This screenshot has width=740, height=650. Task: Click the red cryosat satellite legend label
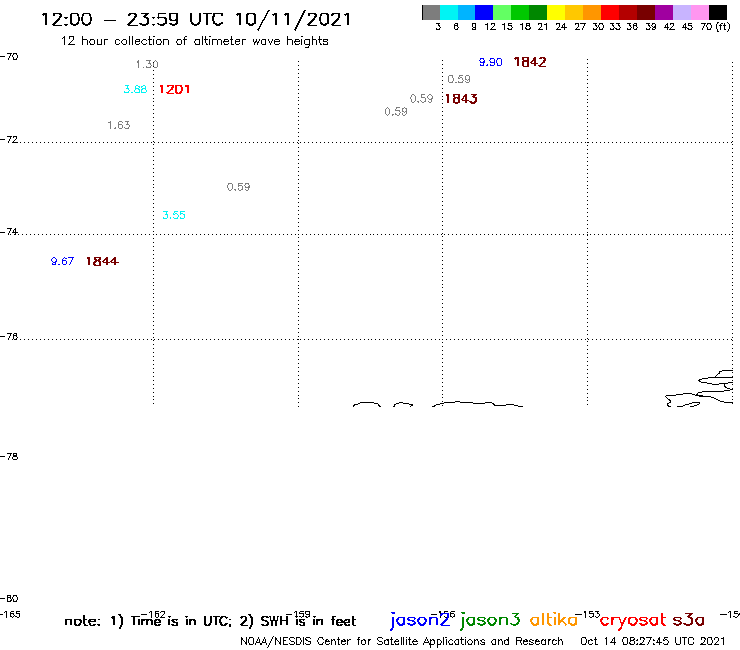coord(633,620)
